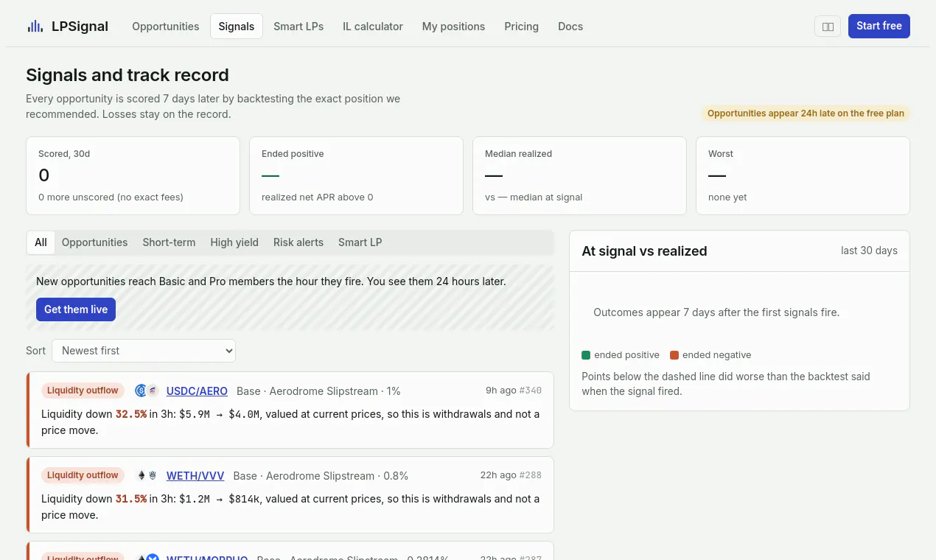Image resolution: width=936 pixels, height=560 pixels.
Task: Click the VVV token icon in row #288
Action: 153,475
